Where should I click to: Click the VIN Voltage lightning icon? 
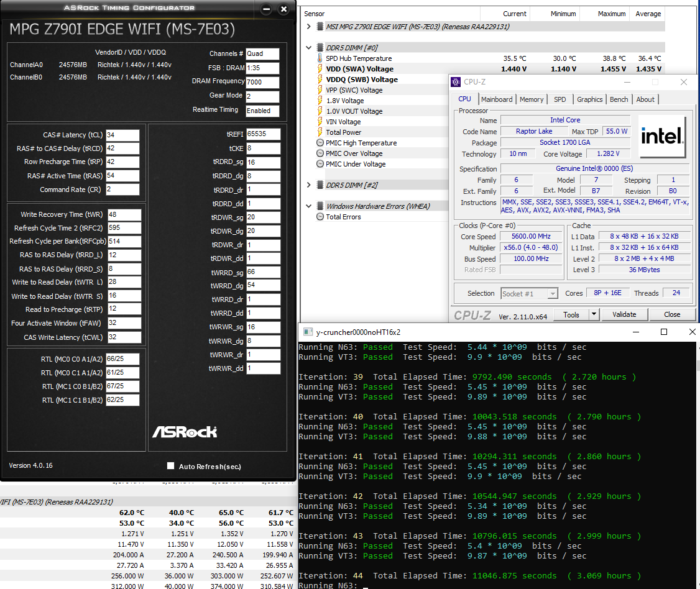coord(320,121)
